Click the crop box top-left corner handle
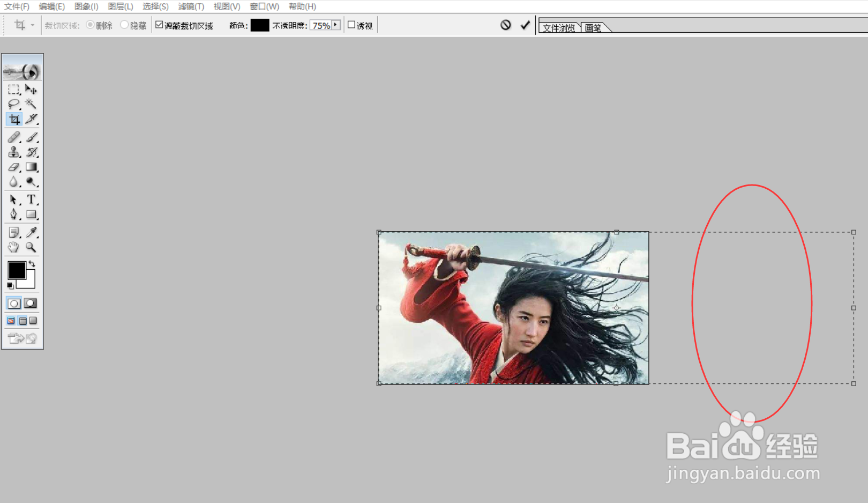868x503 pixels. click(379, 232)
